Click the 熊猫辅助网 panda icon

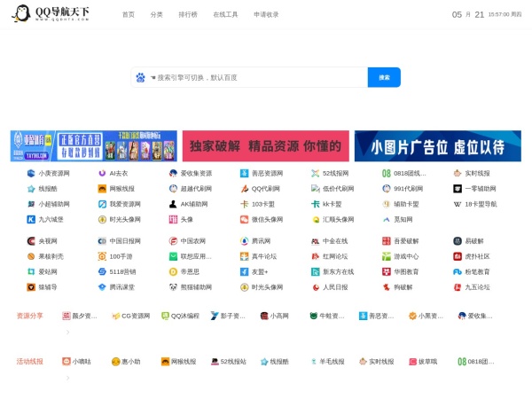click(x=173, y=287)
